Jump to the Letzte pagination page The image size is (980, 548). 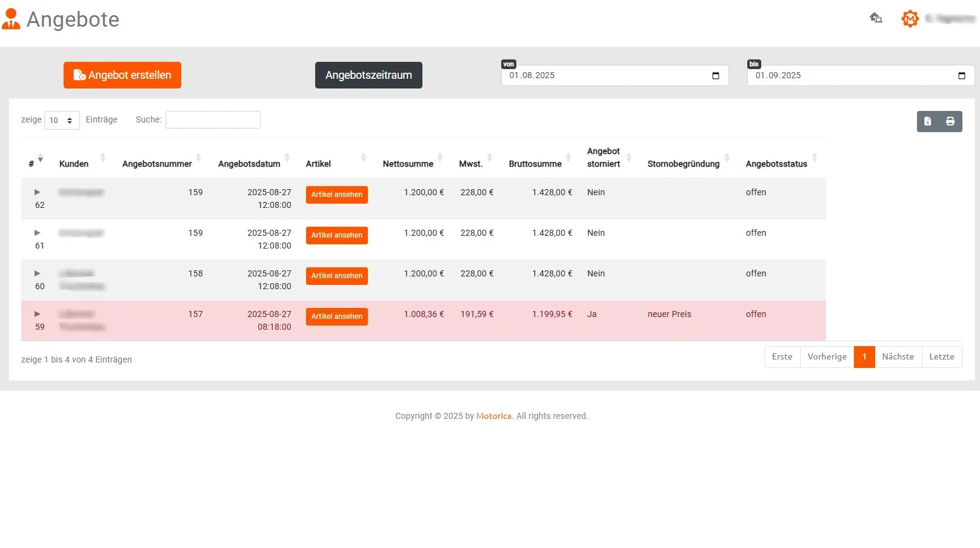[x=941, y=357]
